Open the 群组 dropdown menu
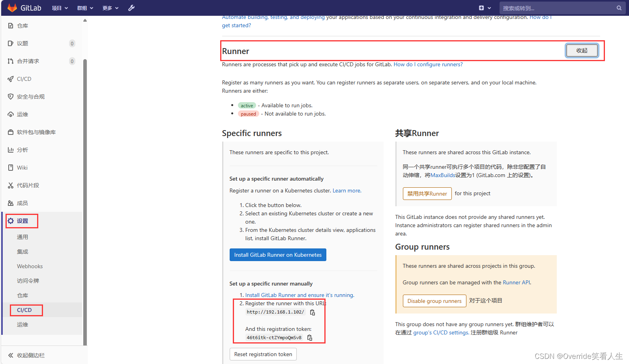Screen dimensions: 629x364 [85, 8]
